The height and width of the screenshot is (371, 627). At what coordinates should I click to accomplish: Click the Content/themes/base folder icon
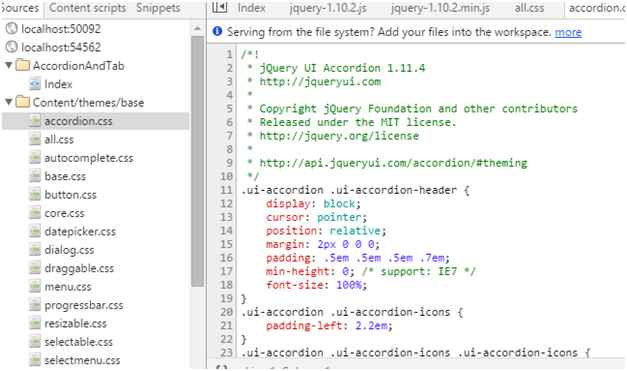pos(23,102)
